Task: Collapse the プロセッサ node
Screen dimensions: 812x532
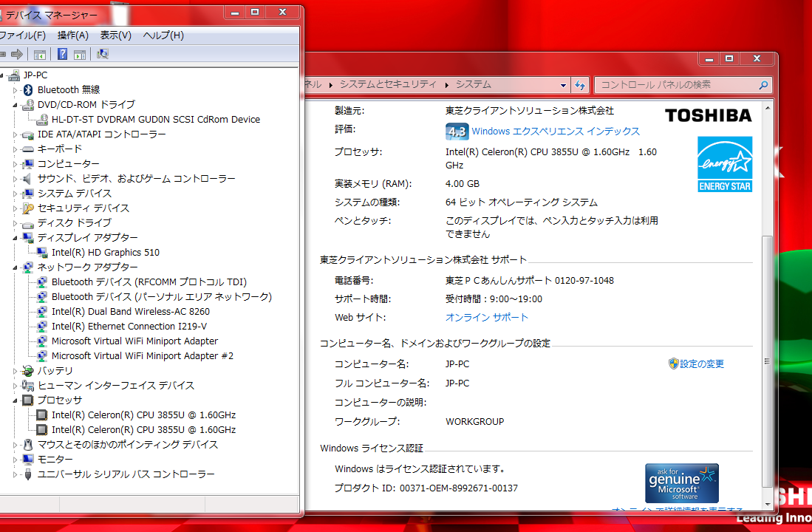Action: (15, 400)
